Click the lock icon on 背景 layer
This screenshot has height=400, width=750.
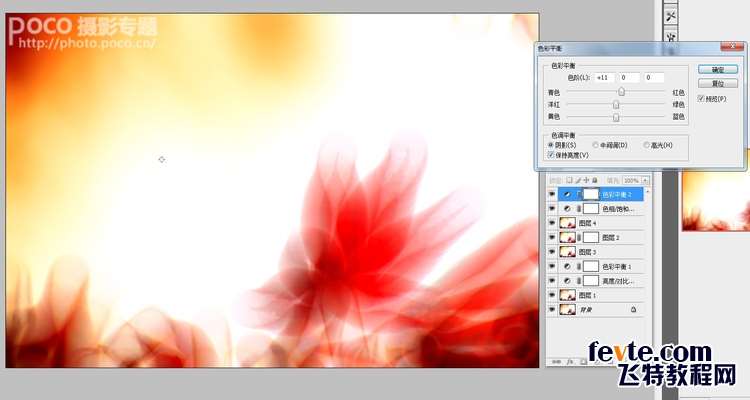[x=634, y=310]
